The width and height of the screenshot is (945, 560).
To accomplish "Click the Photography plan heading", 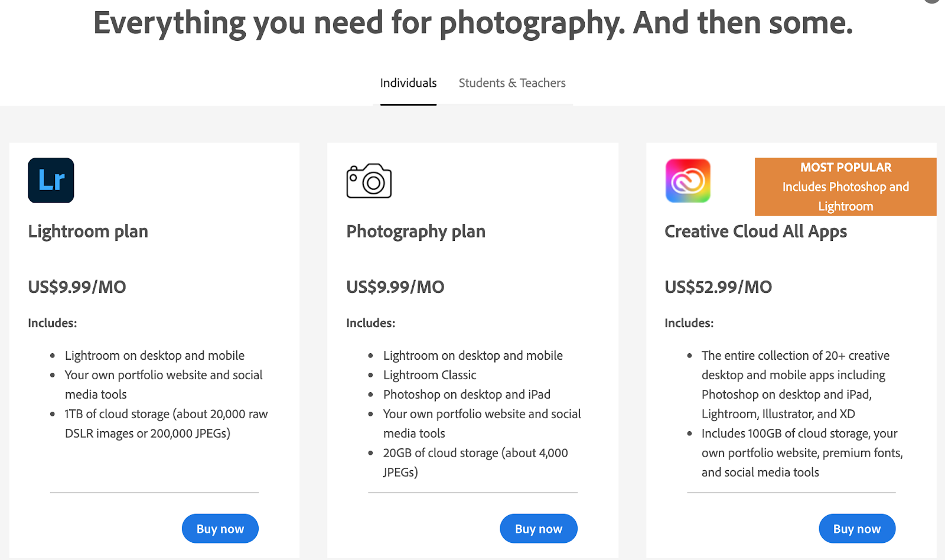I will 416,232.
